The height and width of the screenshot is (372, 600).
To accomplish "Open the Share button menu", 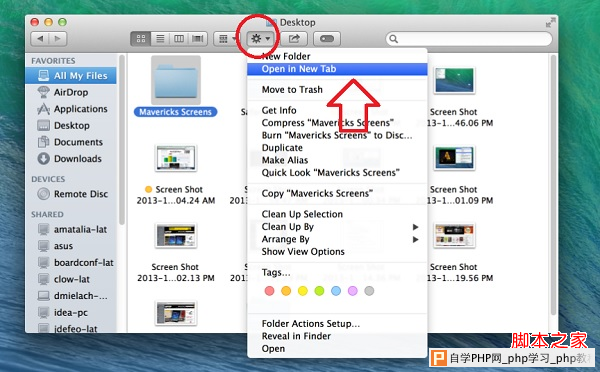I will pos(294,39).
